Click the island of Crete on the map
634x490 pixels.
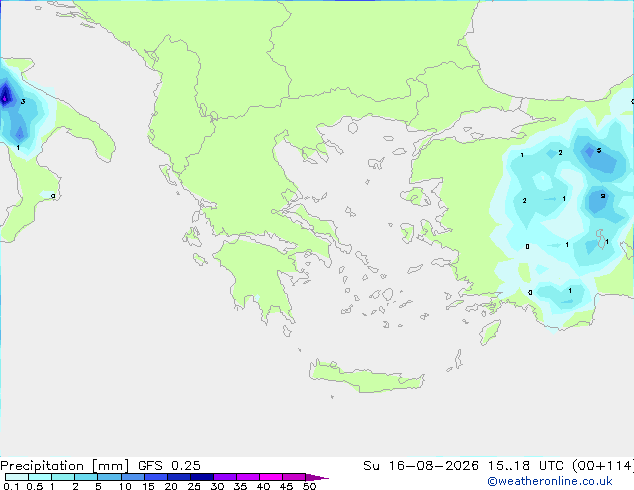click(366, 376)
